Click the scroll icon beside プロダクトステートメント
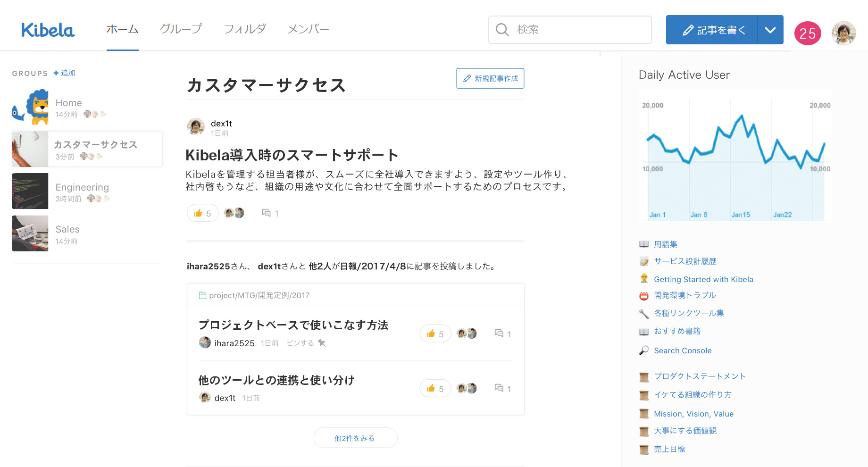 (644, 377)
